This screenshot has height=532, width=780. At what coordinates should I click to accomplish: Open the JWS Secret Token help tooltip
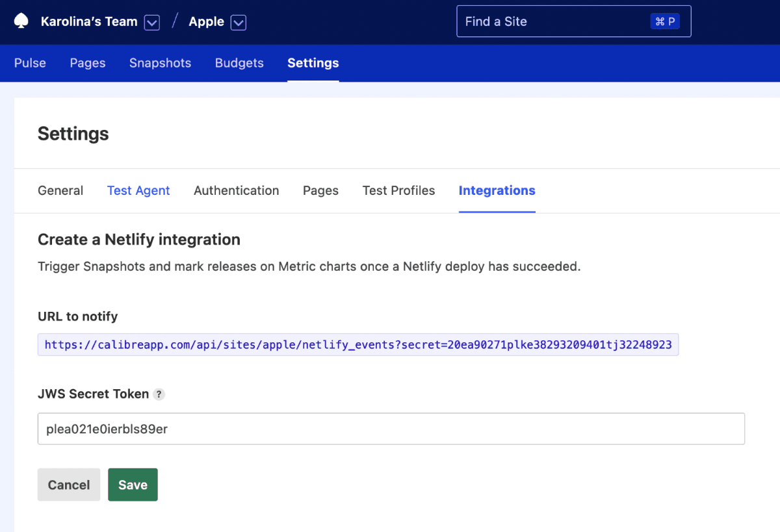click(159, 394)
